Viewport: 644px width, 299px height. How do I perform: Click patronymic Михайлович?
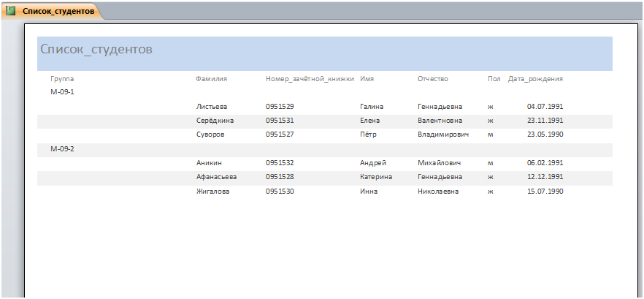pyautogui.click(x=439, y=163)
